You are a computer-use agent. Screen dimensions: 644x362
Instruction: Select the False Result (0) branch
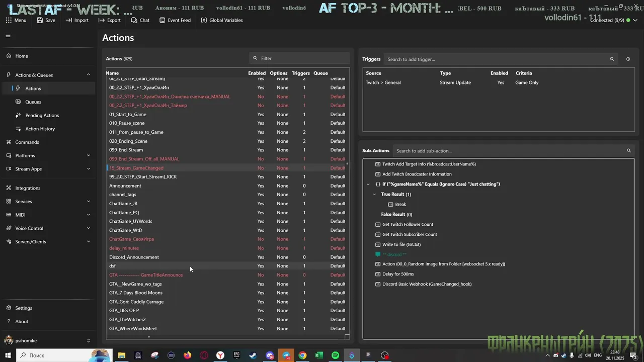396,214
